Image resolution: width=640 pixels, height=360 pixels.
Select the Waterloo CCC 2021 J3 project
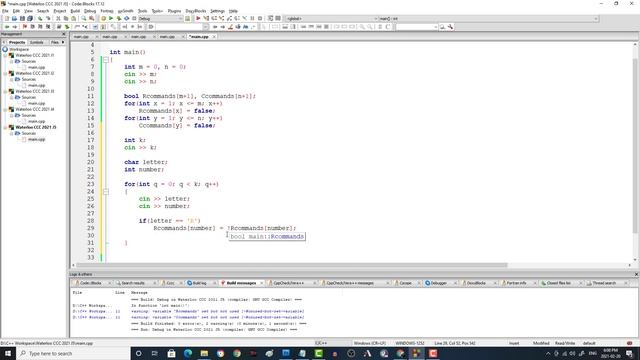pos(35,91)
